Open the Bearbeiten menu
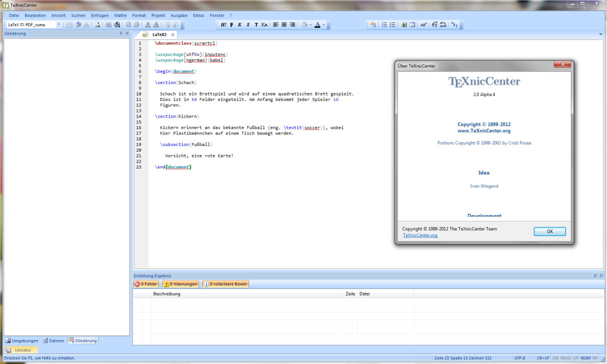Viewport: 607px width, 364px height. click(x=35, y=15)
